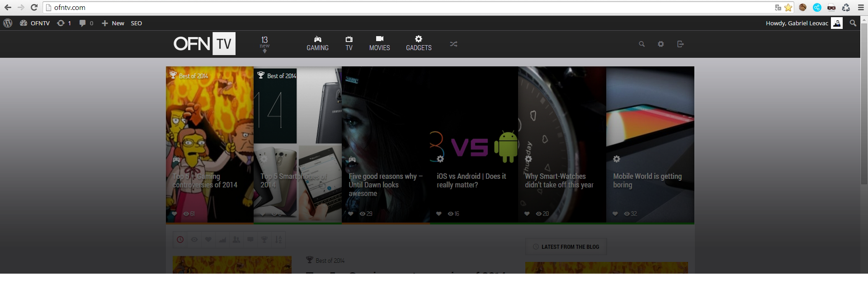Image resolution: width=868 pixels, height=289 pixels.
Task: Open the Gaming category menu
Action: [318, 43]
